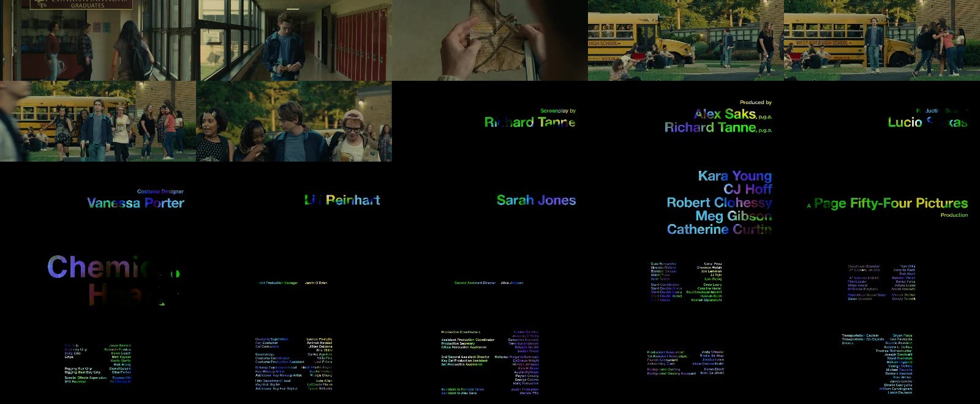The image size is (980, 404).
Task: Click the 'Transportation Co-Captain' credit line
Action: 877,339
